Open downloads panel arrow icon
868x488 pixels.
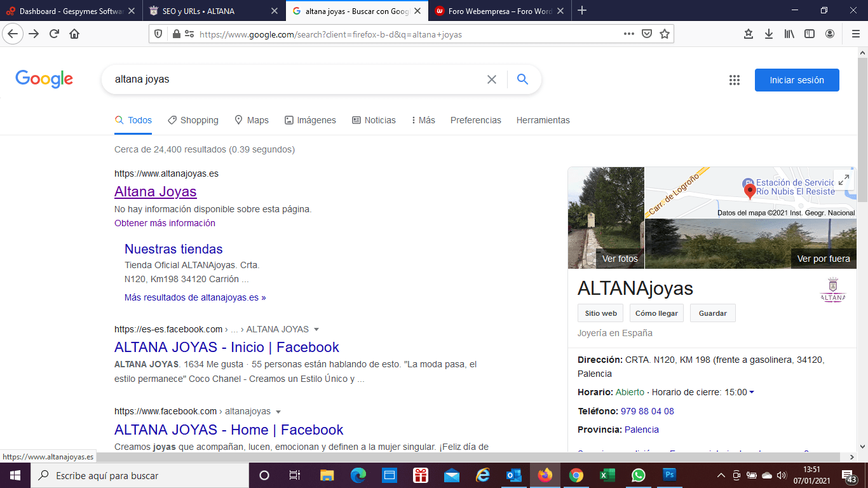769,34
